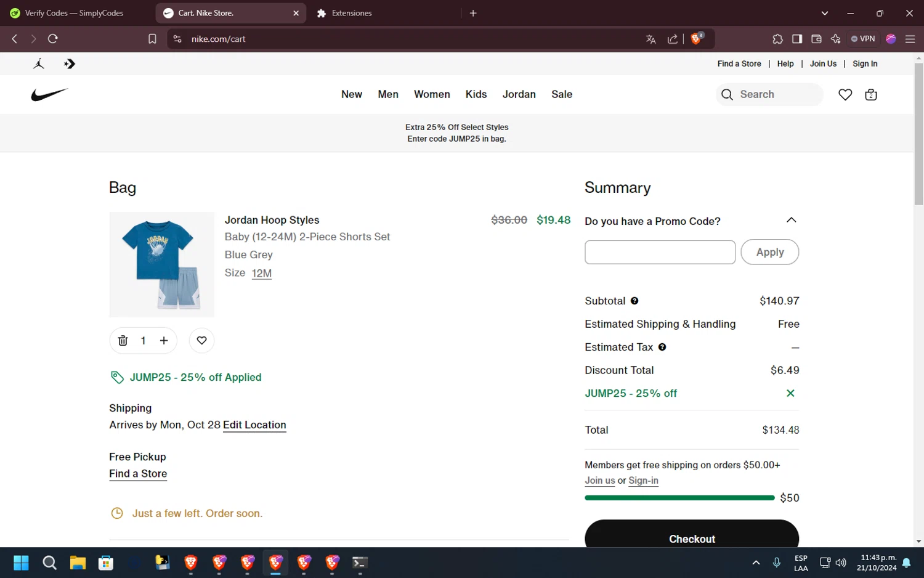Click Edit Location link
Screen dimensions: 924x578
click(x=254, y=425)
